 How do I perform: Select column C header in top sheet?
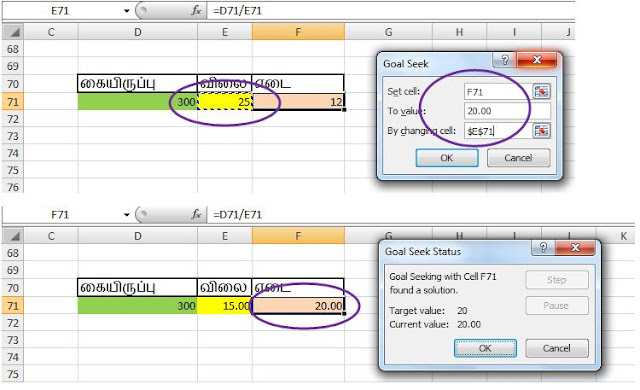[x=51, y=32]
